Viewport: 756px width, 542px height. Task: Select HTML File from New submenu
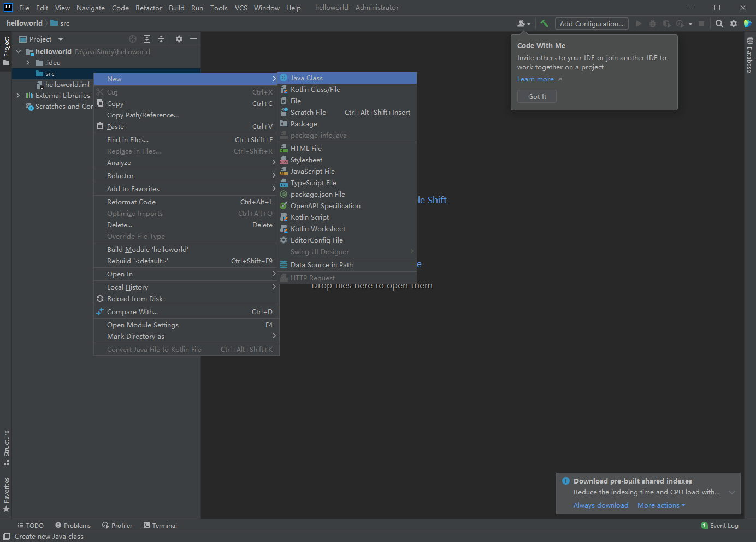[x=347, y=149]
